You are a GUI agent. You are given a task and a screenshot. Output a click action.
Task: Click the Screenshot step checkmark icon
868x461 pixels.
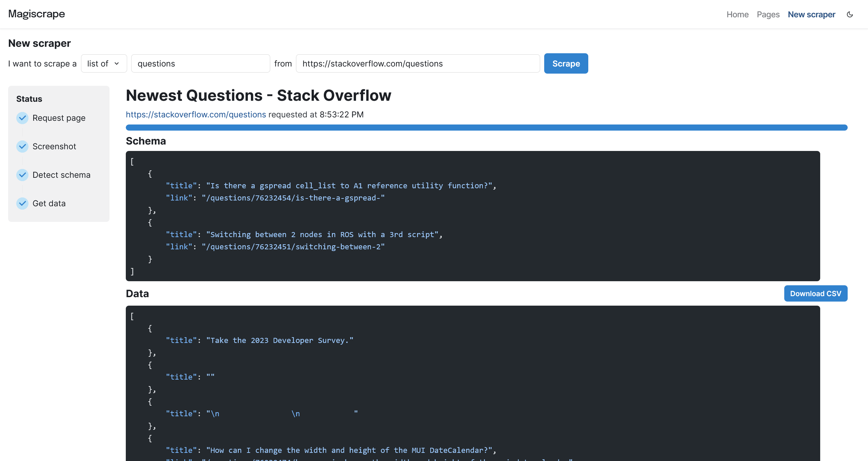[x=22, y=147]
